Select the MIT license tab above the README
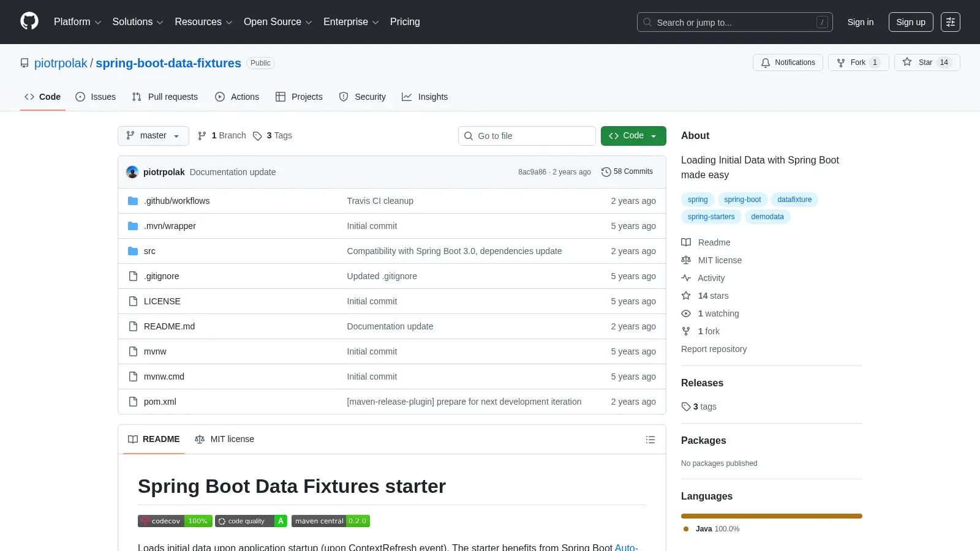This screenshot has width=980, height=551. pyautogui.click(x=224, y=440)
